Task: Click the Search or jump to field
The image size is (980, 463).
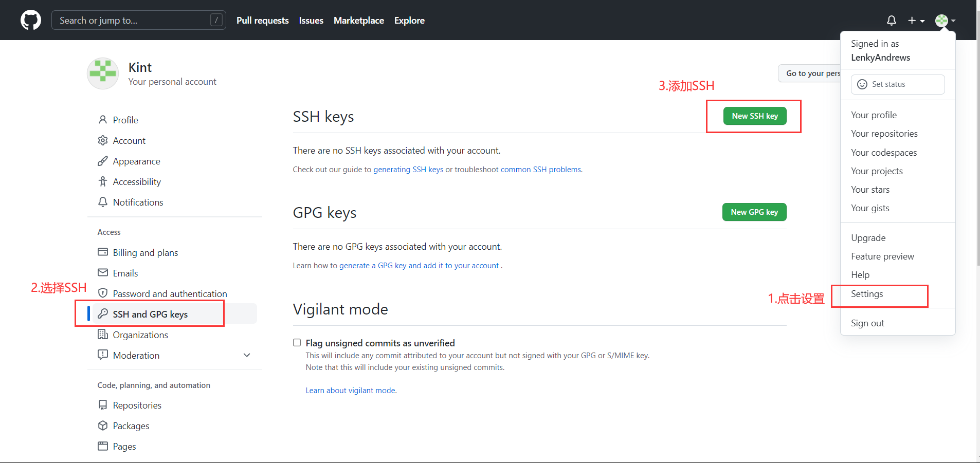Action: pyautogui.click(x=139, y=20)
